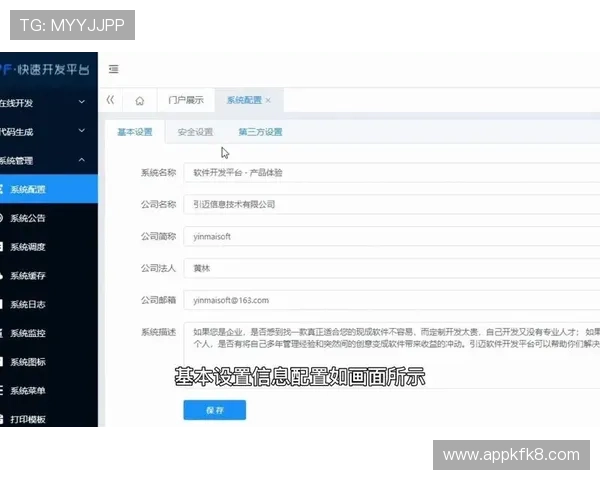Click the 公司简称 field with yinmaisoft

coord(392,237)
